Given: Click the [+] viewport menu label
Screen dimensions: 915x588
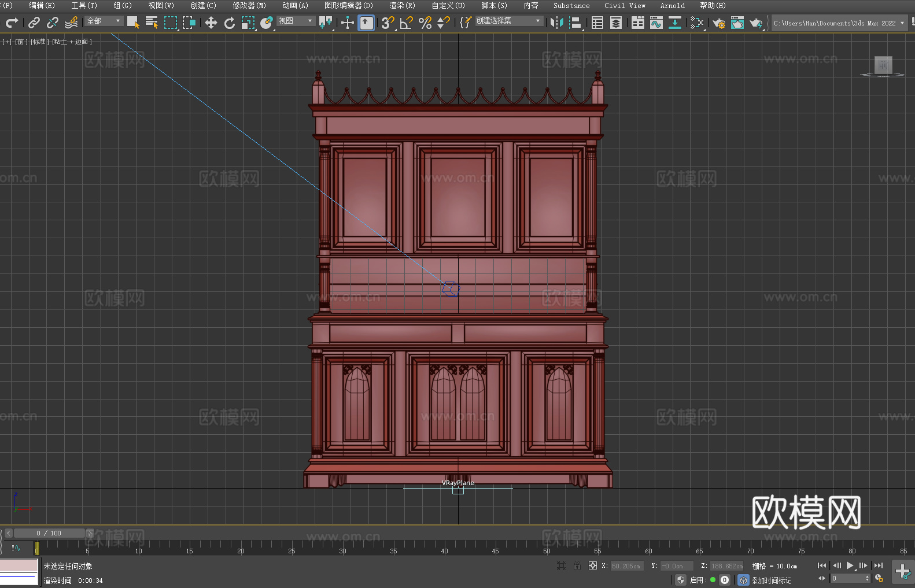Looking at the screenshot, I should (7, 42).
